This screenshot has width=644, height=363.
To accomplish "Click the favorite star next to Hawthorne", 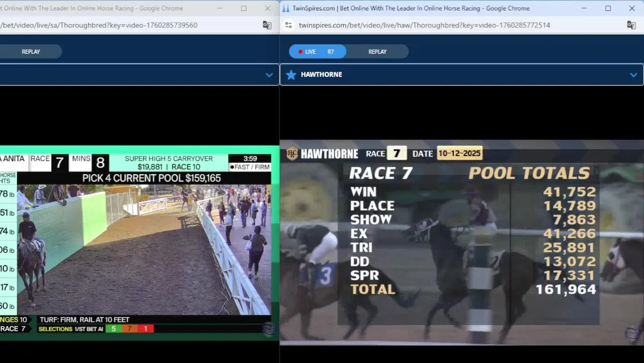I will tap(291, 75).
